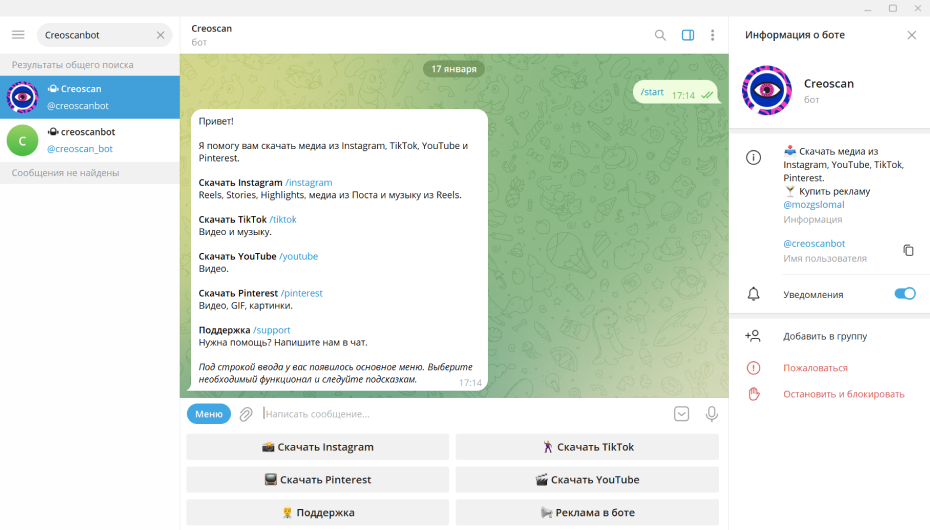The width and height of the screenshot is (930, 530).
Task: Click the /youtube command link
Action: pyautogui.click(x=298, y=256)
